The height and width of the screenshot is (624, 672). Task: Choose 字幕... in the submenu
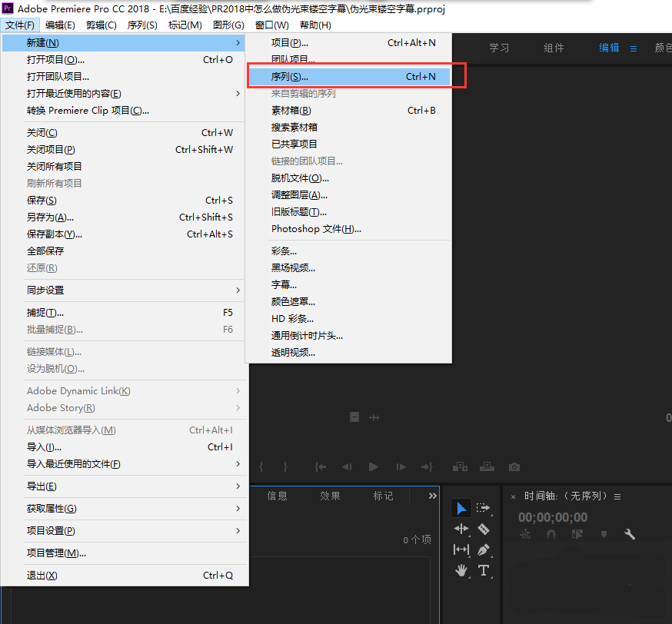click(x=349, y=285)
